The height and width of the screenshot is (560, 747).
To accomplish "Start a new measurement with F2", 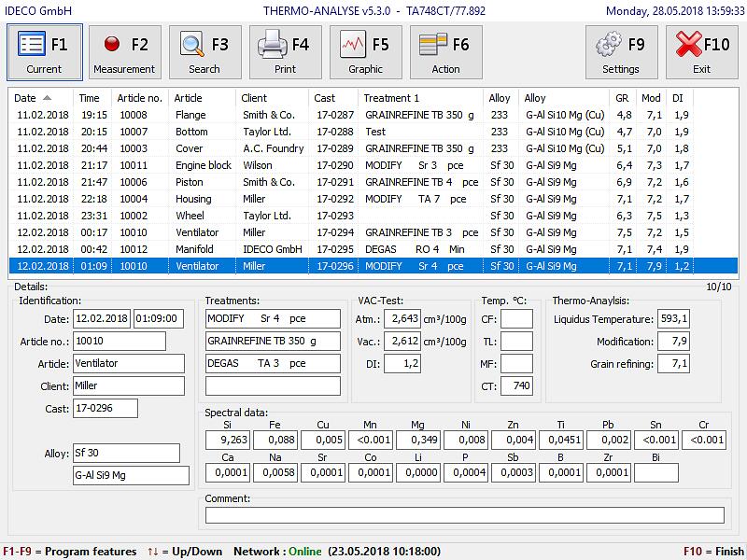I will click(x=124, y=52).
